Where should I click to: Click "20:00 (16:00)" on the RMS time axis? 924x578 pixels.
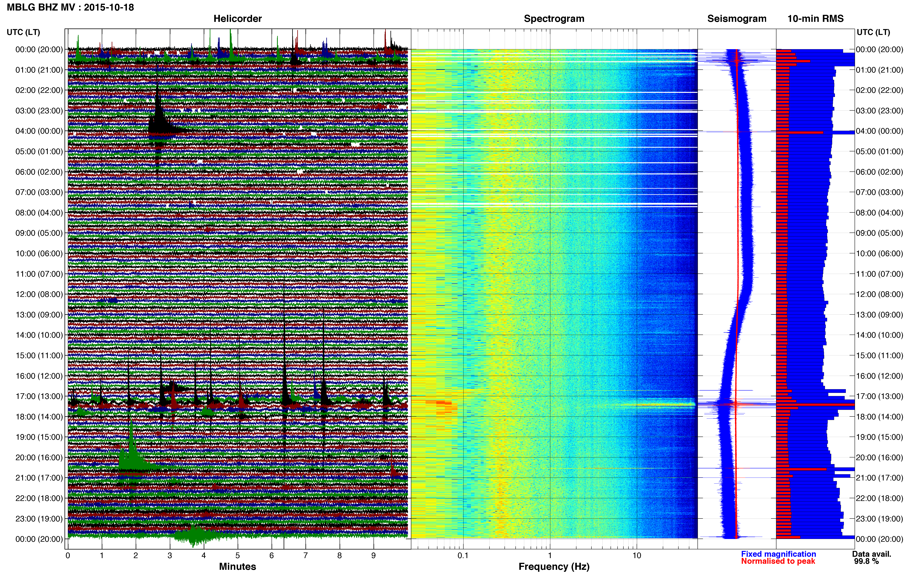click(x=879, y=458)
